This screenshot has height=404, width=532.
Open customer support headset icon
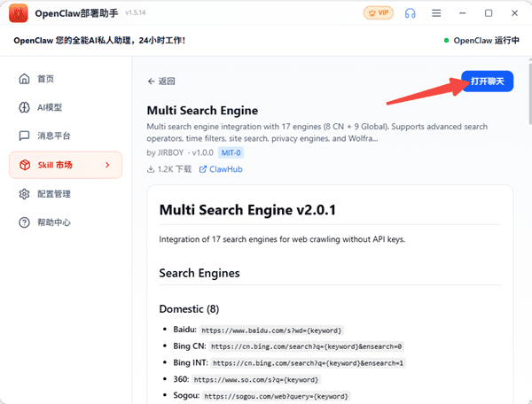click(x=411, y=13)
